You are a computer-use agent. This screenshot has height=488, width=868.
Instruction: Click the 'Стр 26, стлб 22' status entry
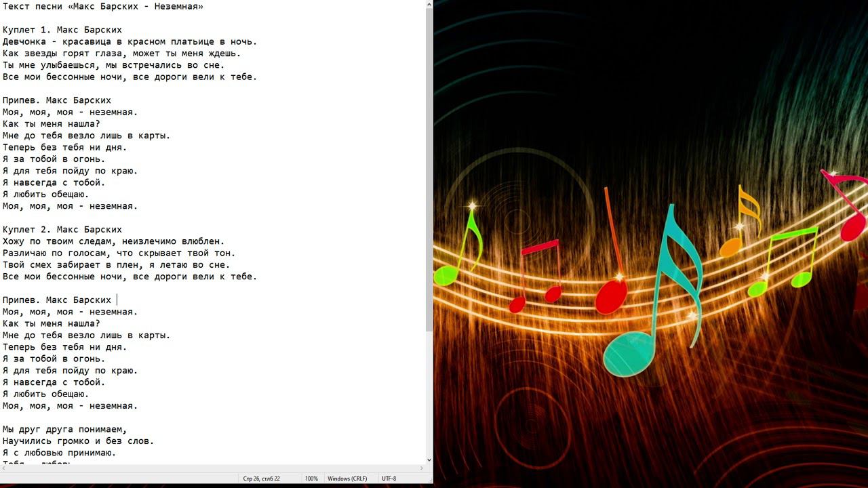[262, 479]
